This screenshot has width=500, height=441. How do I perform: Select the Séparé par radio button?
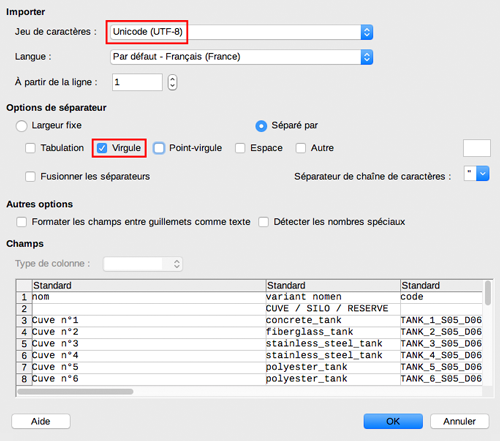coord(261,126)
